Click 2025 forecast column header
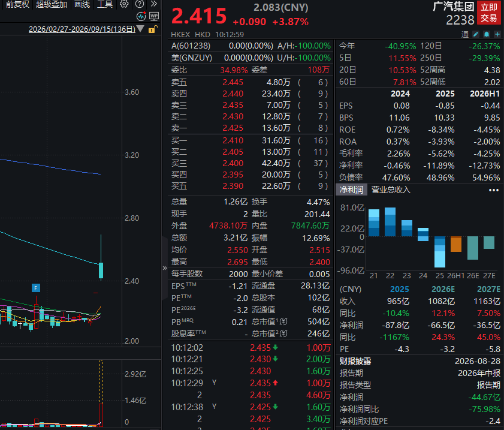Viewport: 504px width, 430px height. tap(399, 289)
